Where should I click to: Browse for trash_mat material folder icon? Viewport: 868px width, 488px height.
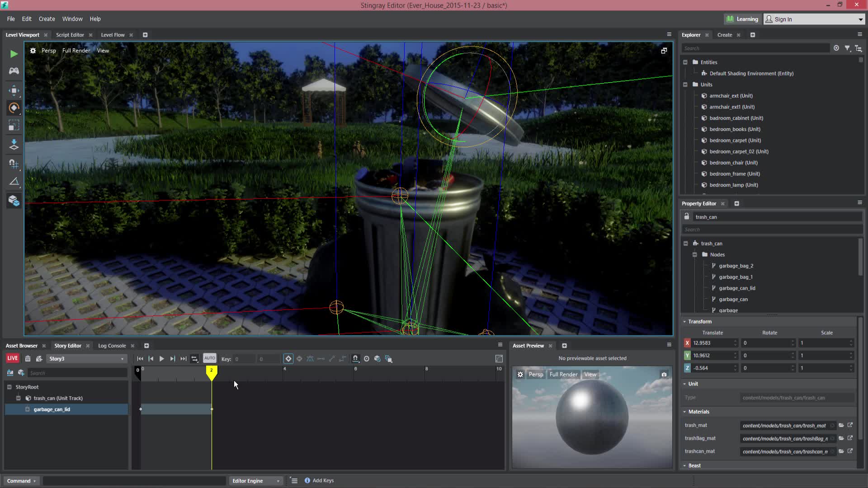pyautogui.click(x=841, y=425)
